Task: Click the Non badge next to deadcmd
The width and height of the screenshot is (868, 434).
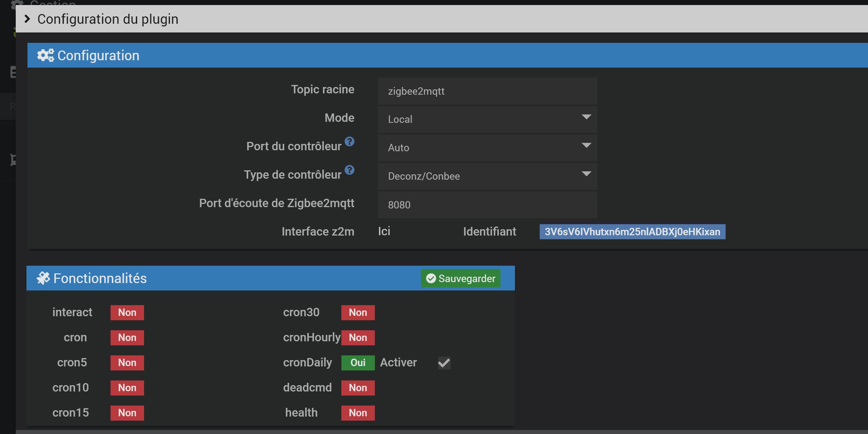Action: (357, 388)
